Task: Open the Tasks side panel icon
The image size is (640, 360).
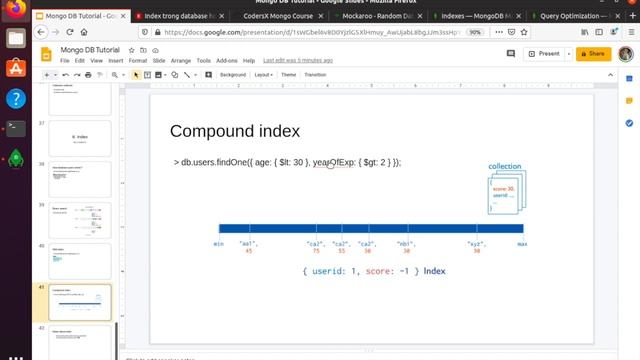Action: click(x=629, y=123)
